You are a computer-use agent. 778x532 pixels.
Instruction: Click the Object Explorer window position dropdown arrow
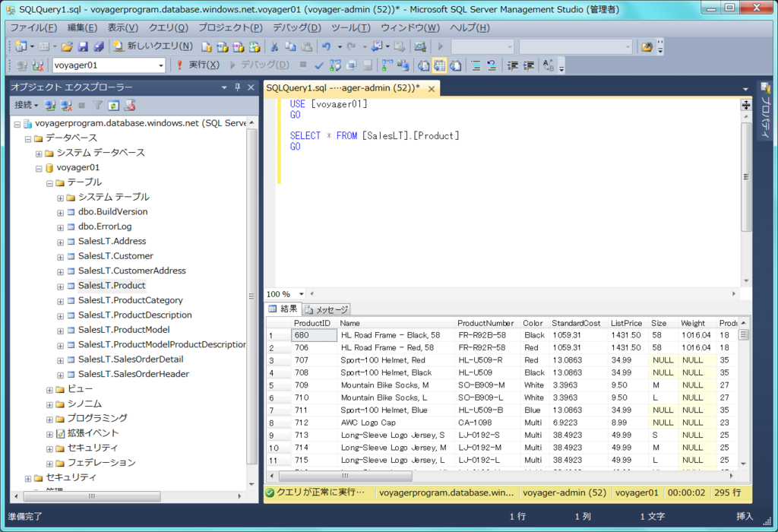click(224, 87)
